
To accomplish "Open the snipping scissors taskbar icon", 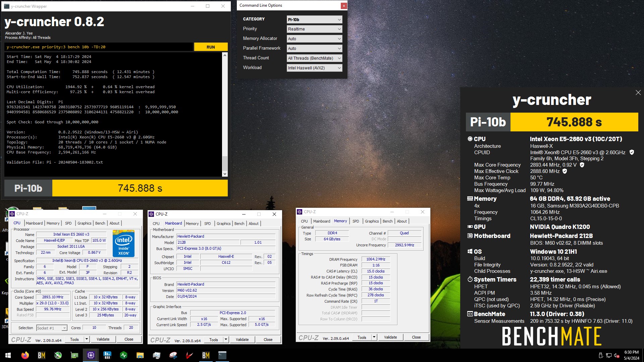I will click(173, 355).
